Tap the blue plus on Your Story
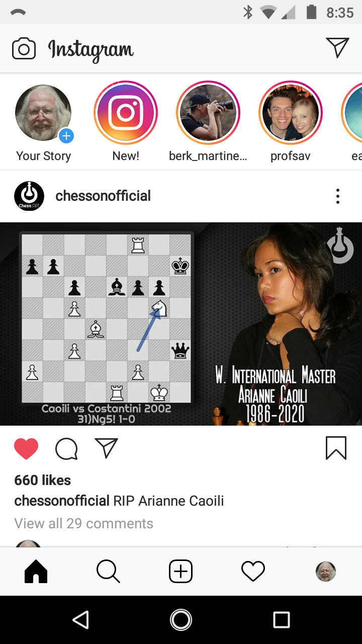This screenshot has height=644, width=362. pos(66,135)
